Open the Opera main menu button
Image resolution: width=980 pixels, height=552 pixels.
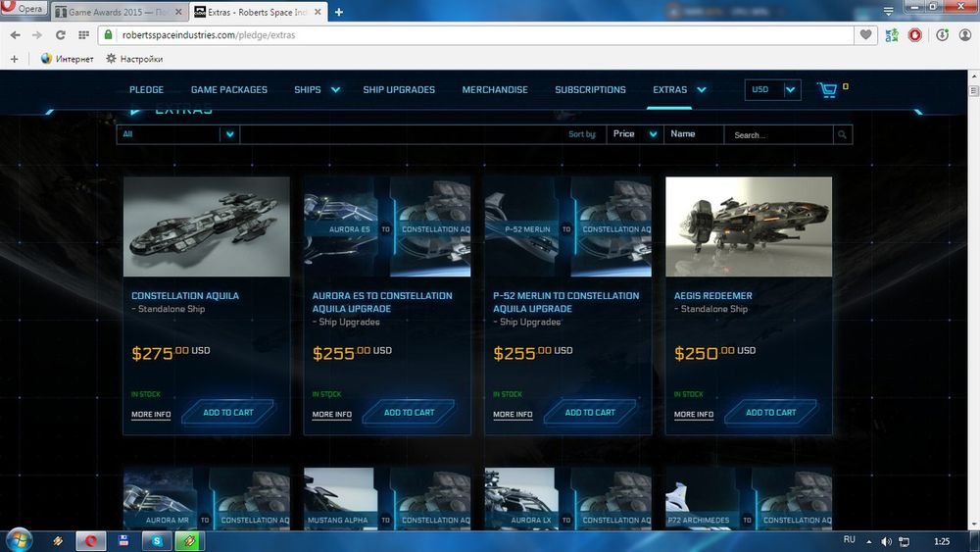pyautogui.click(x=24, y=8)
